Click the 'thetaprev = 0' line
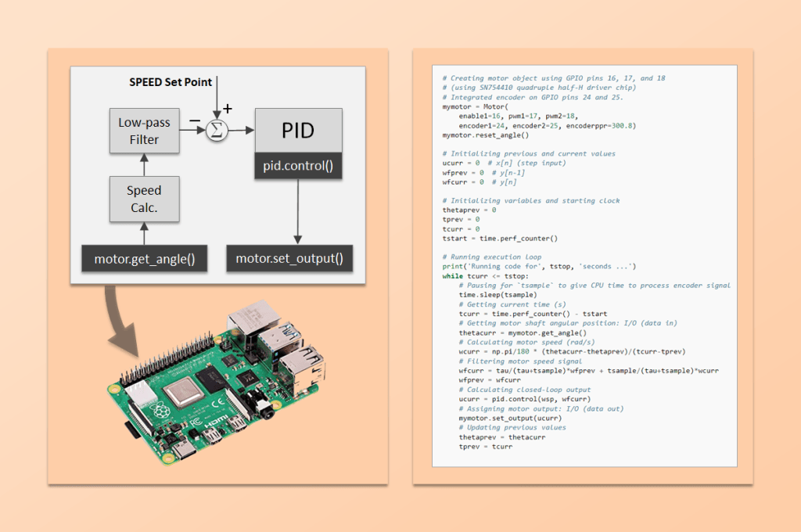The image size is (801, 532). pos(469,210)
